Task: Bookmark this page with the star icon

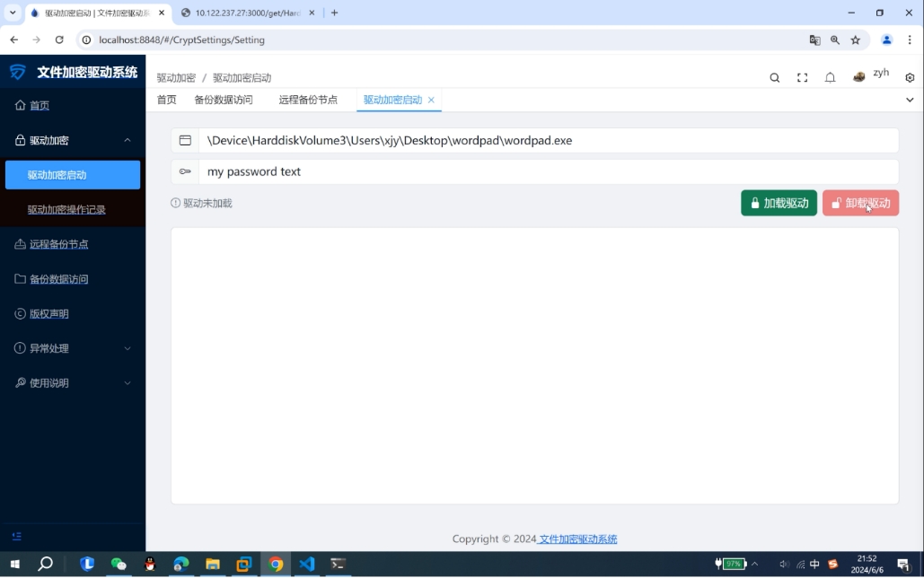Action: tap(856, 40)
